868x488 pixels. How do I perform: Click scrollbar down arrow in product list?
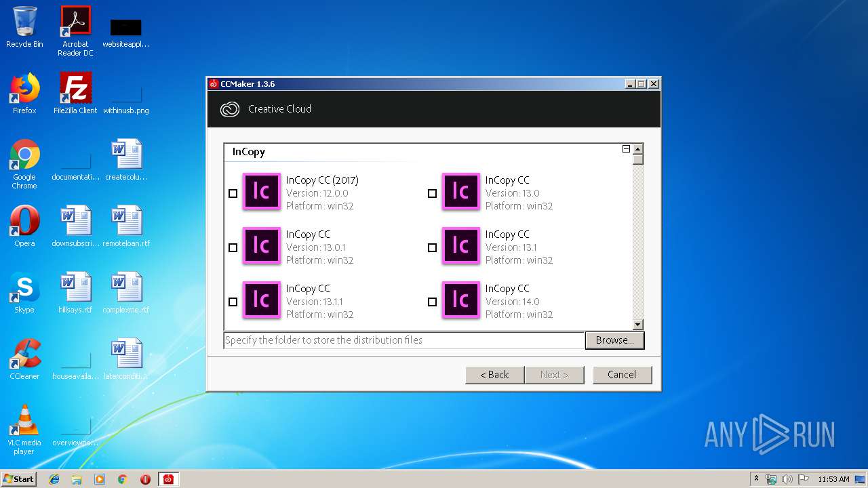[x=637, y=325]
